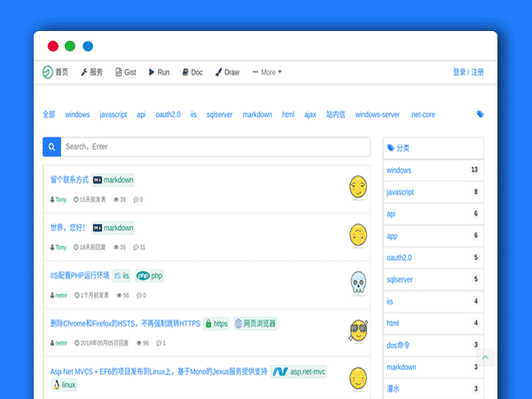Screen dimensions: 532x399
Task: Open the 服务 services menu item
Action: tap(91, 73)
